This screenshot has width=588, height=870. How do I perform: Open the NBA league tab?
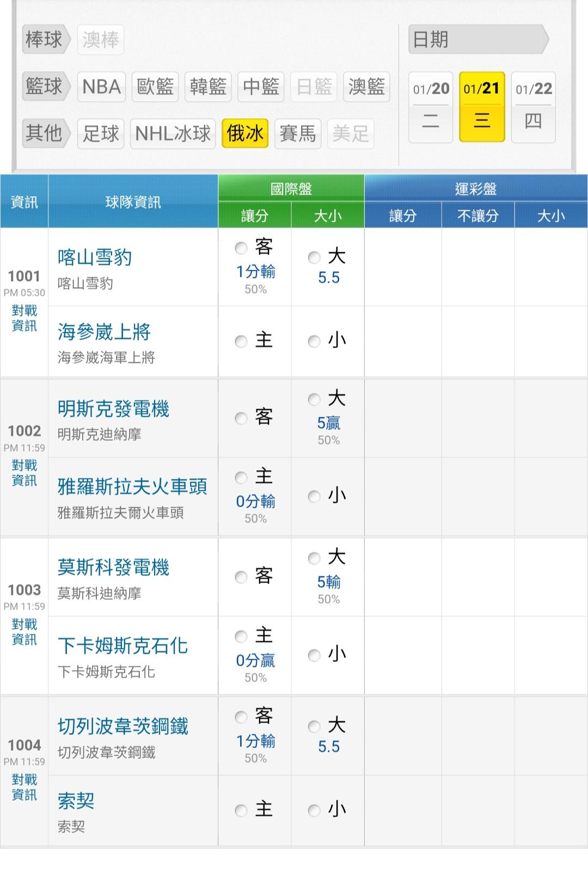pos(101,87)
